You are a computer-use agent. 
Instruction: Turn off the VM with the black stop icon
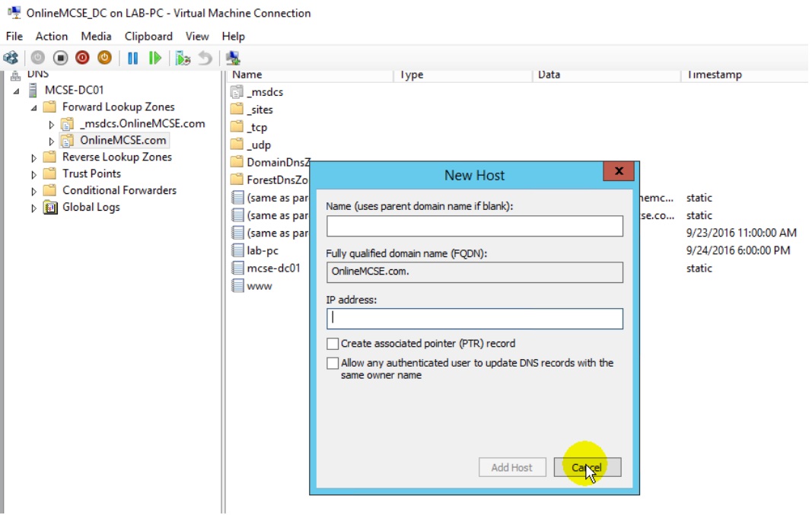60,58
